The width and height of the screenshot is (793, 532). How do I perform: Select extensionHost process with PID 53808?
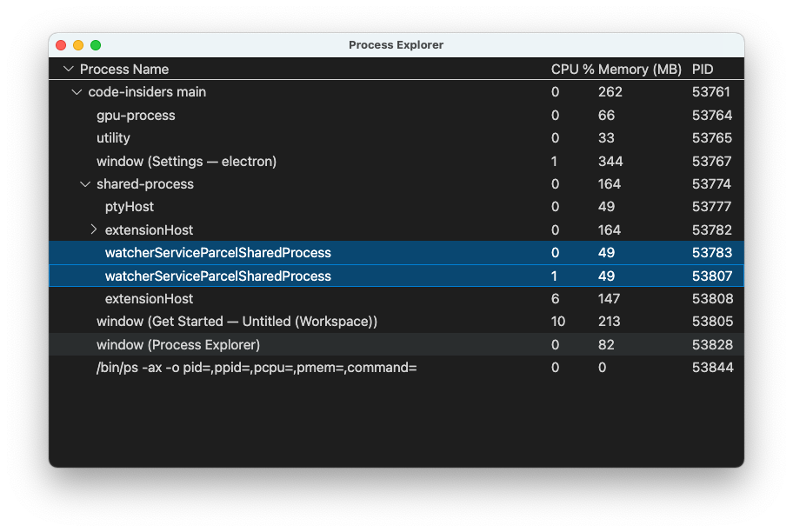[149, 299]
